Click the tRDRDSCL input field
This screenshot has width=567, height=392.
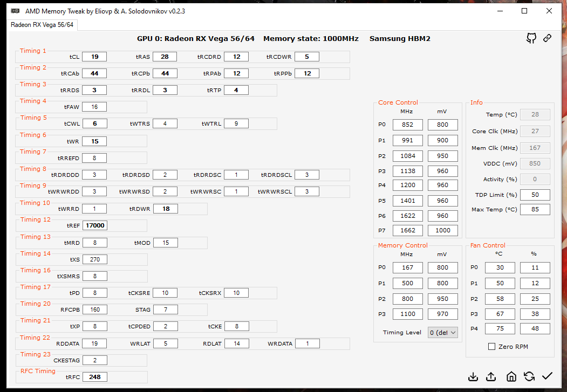tap(307, 175)
